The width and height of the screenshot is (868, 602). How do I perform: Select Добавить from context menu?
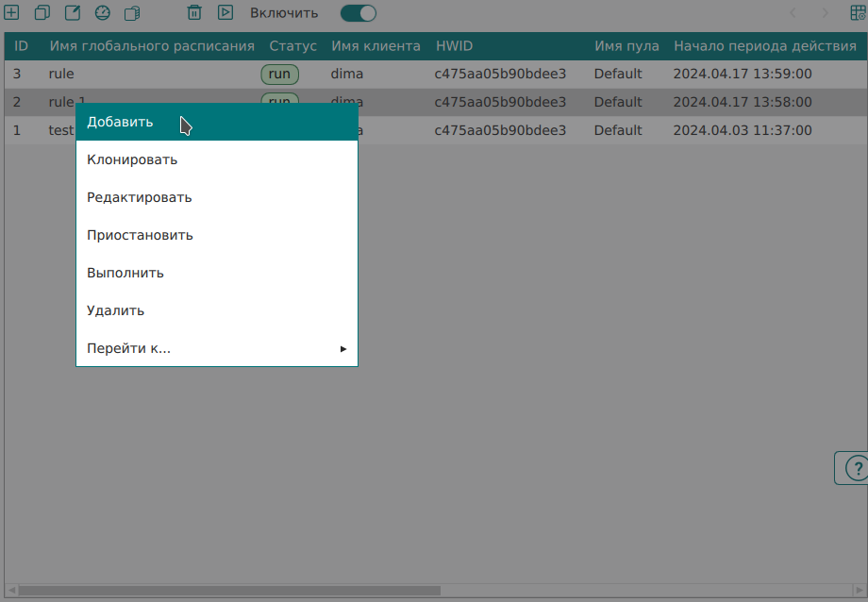pos(216,122)
